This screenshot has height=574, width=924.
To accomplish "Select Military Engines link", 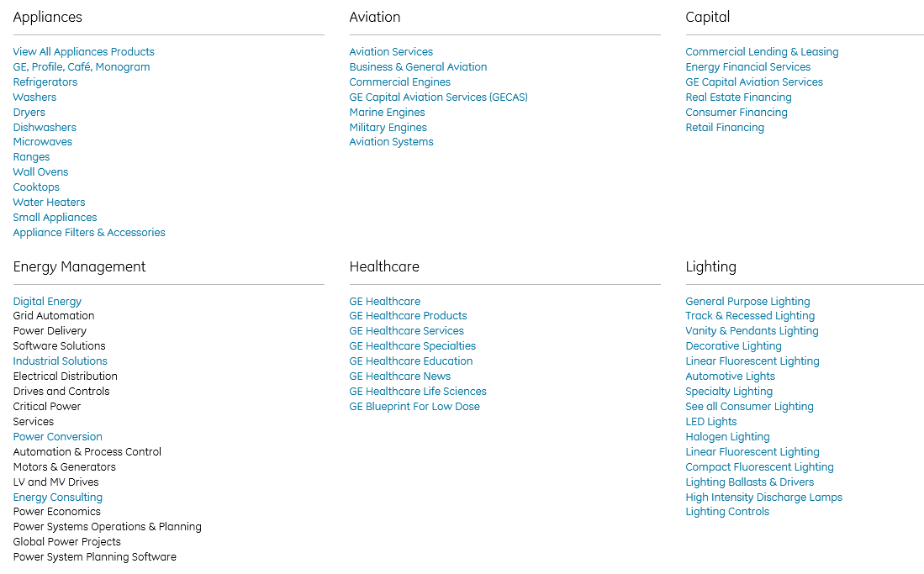I will coord(388,127).
